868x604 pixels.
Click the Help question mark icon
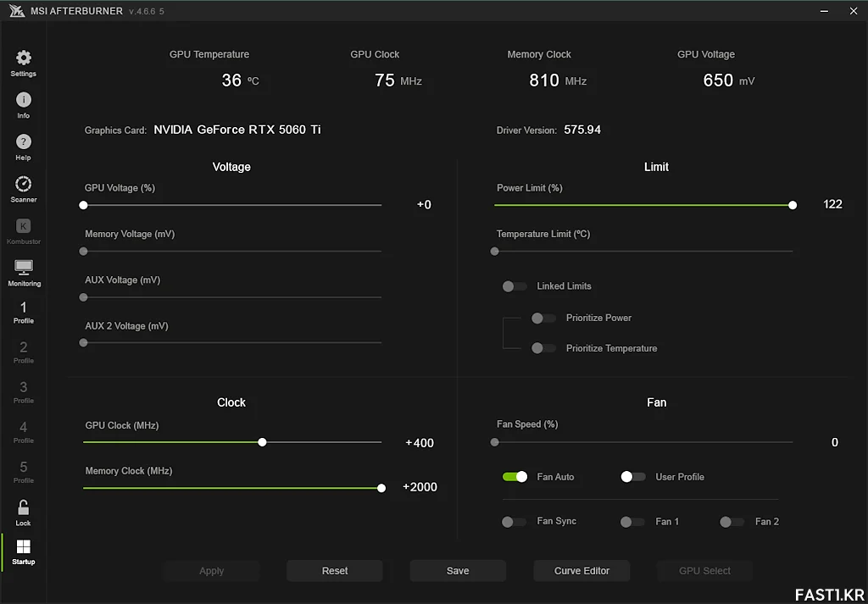click(23, 141)
